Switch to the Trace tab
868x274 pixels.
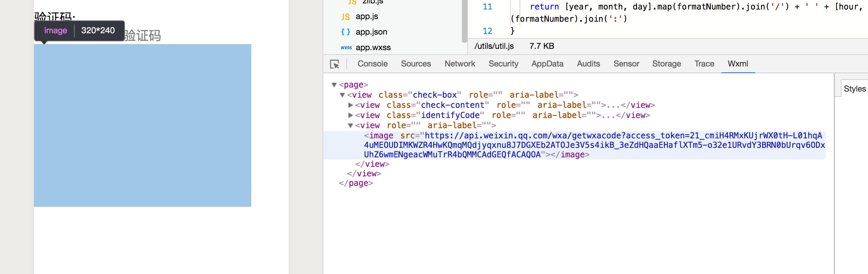tap(704, 64)
